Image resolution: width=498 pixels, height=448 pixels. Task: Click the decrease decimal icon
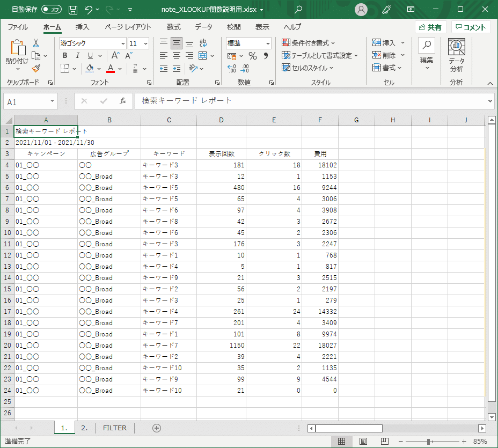point(245,69)
